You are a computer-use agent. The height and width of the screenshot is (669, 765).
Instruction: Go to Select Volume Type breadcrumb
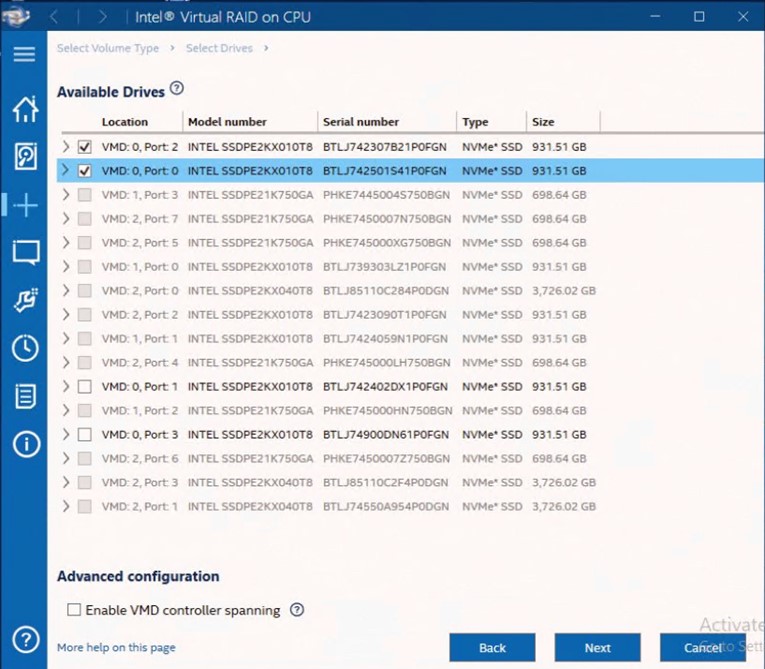click(x=108, y=48)
